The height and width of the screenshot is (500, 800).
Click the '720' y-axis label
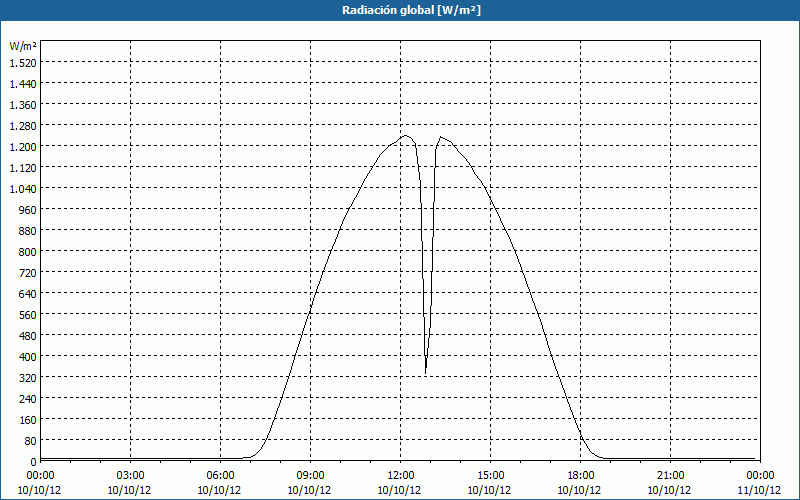(x=29, y=272)
